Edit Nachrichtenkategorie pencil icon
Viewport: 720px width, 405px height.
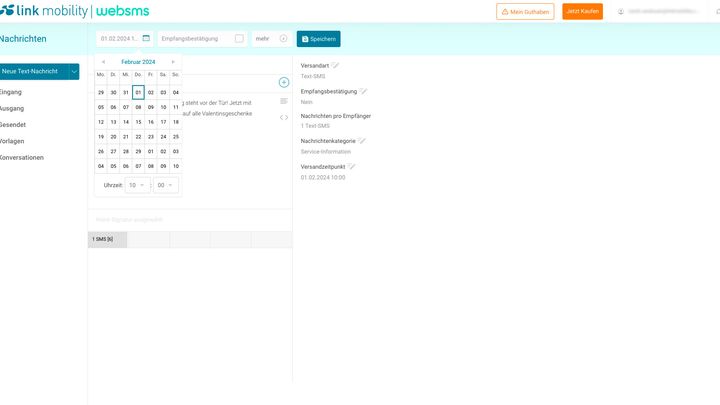tap(362, 141)
